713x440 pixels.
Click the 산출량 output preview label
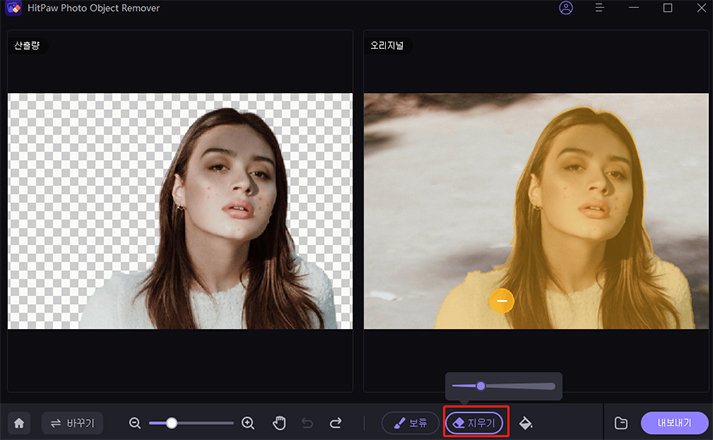click(28, 46)
